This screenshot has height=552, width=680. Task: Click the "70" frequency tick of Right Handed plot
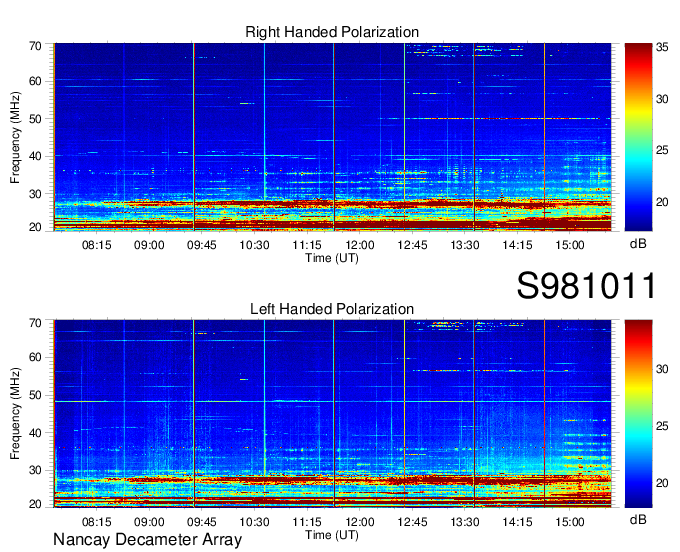[35, 46]
